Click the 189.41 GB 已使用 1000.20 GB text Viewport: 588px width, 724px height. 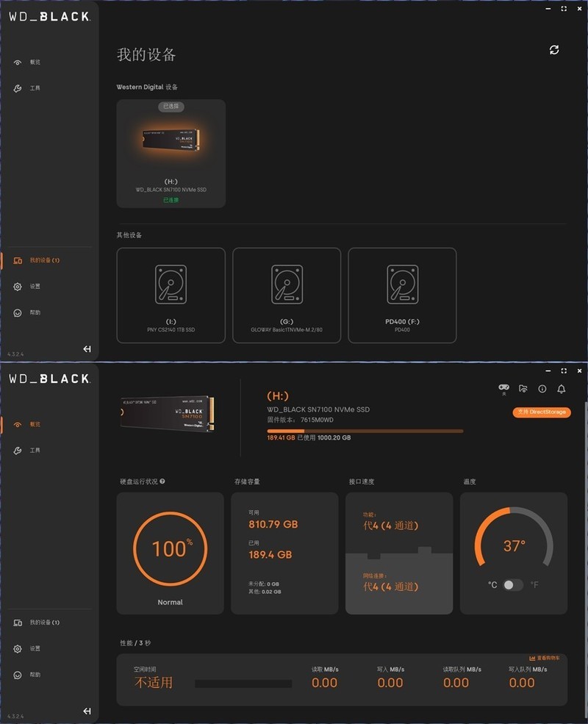[x=309, y=438]
